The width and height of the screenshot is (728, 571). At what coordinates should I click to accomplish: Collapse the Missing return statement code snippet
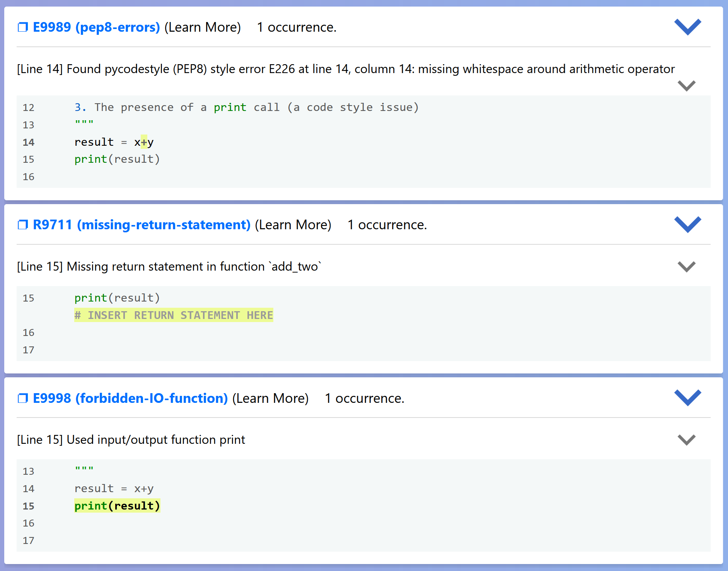pyautogui.click(x=687, y=266)
